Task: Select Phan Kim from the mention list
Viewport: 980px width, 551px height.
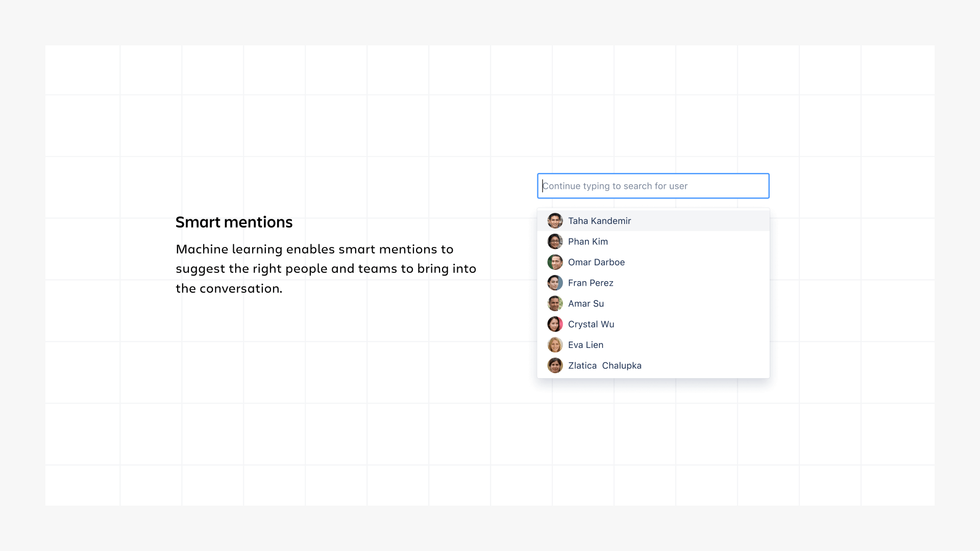Action: [x=653, y=241]
